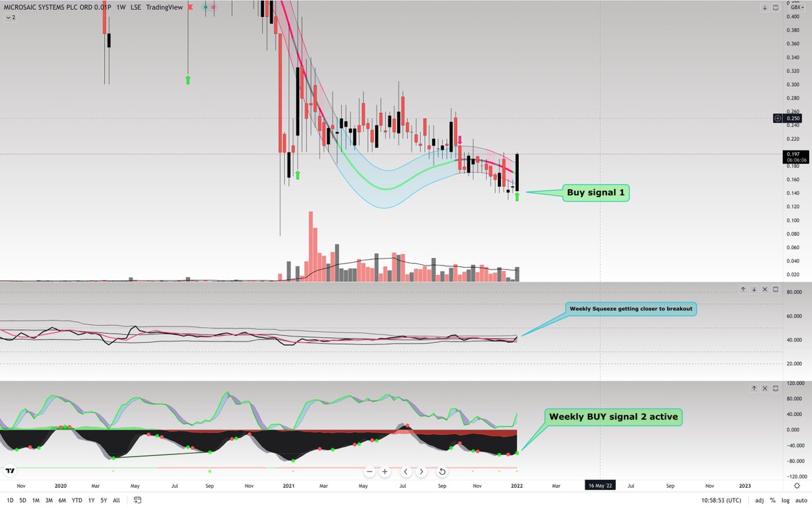This screenshot has width=812, height=508.
Task: Select the 5D date range
Action: (22, 501)
